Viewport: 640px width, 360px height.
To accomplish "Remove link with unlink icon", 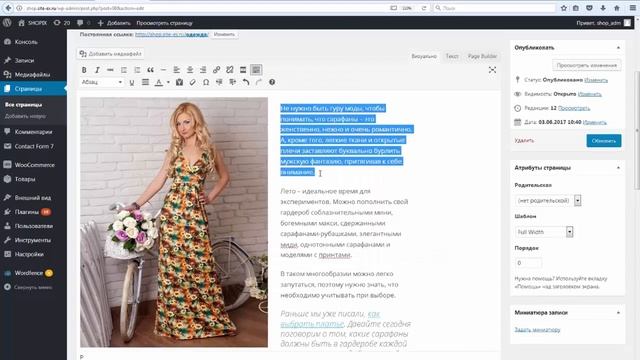I will point(230,70).
